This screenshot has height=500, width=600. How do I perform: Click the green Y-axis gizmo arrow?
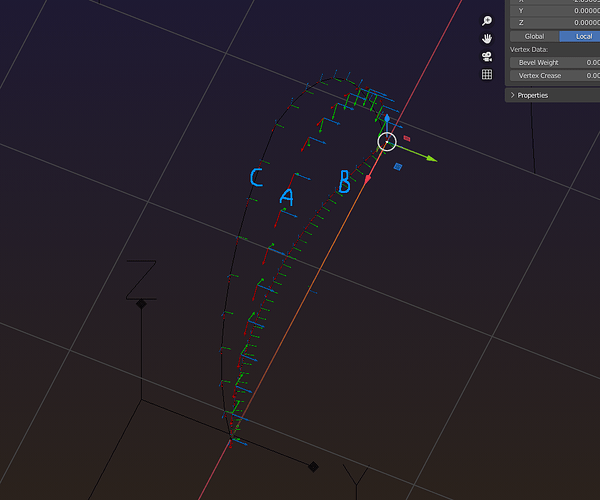click(431, 158)
